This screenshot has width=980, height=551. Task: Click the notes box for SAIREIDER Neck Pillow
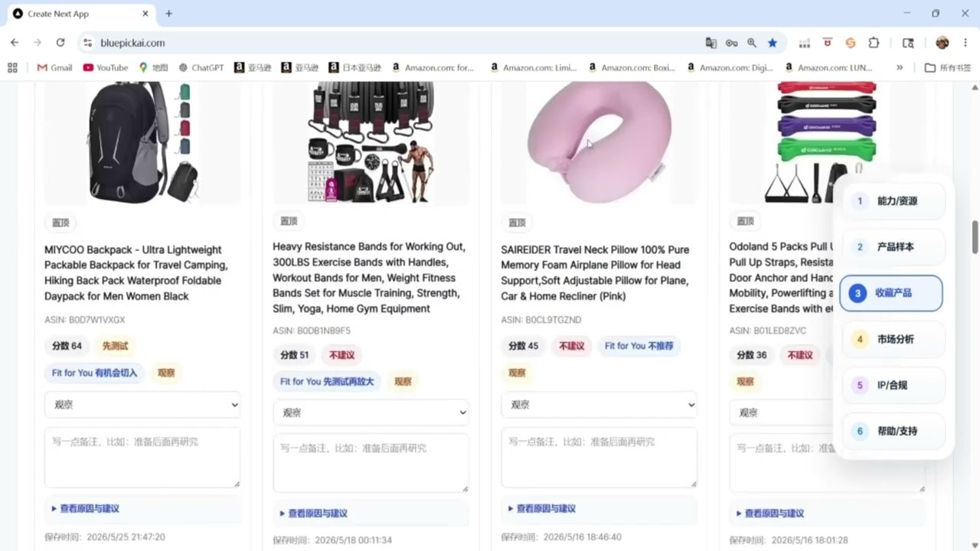[x=599, y=457]
